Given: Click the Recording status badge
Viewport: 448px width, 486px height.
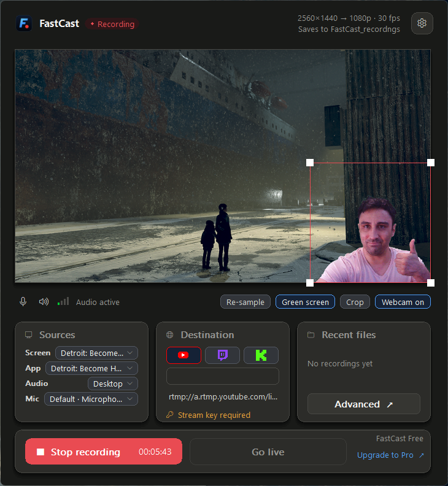Looking at the screenshot, I should [112, 24].
